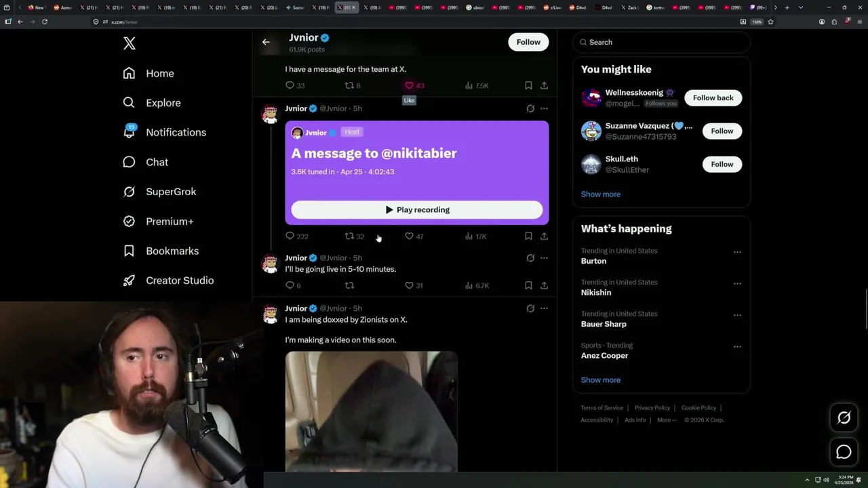This screenshot has width=868, height=488.
Task: Open more options for Burton trend
Action: (x=737, y=252)
